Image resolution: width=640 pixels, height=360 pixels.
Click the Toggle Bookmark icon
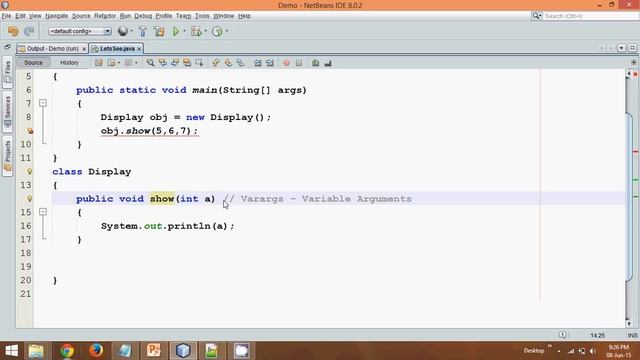(x=240, y=63)
